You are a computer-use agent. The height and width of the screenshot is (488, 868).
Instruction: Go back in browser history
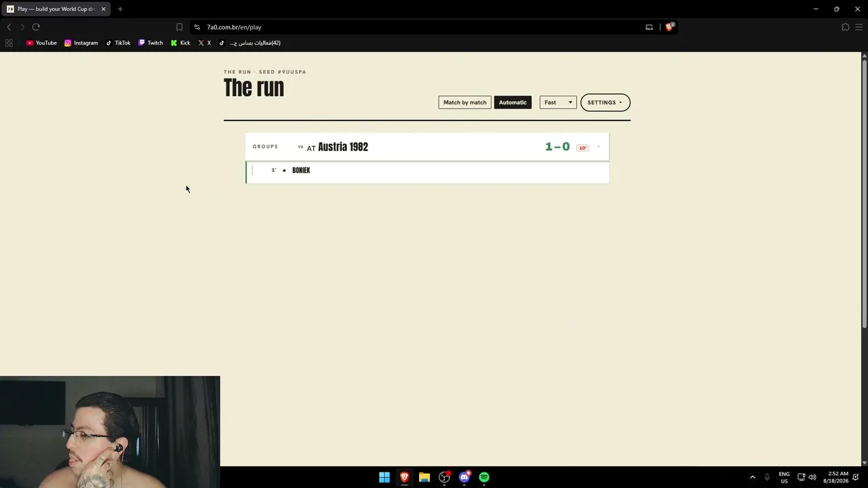(9, 27)
